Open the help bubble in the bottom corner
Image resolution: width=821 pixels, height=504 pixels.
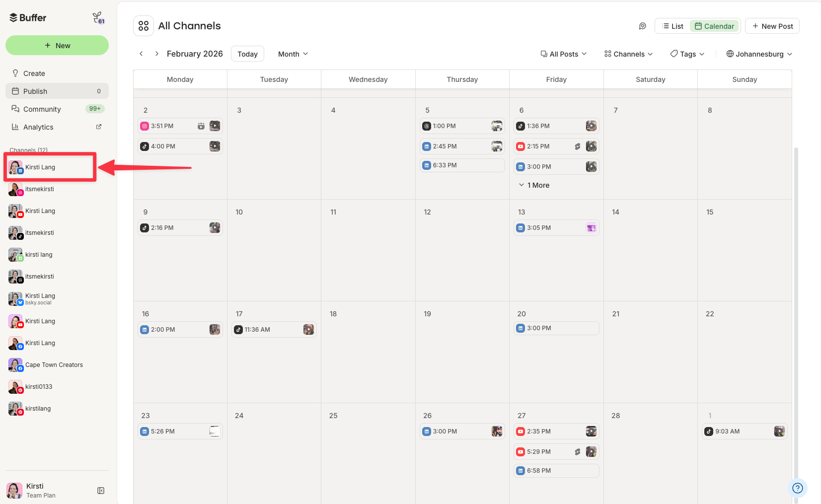click(x=797, y=488)
